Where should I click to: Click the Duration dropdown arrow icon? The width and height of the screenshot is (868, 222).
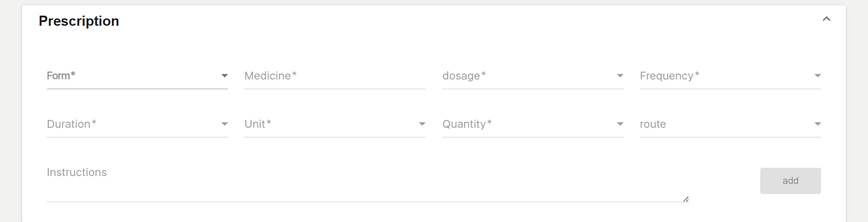(x=224, y=124)
